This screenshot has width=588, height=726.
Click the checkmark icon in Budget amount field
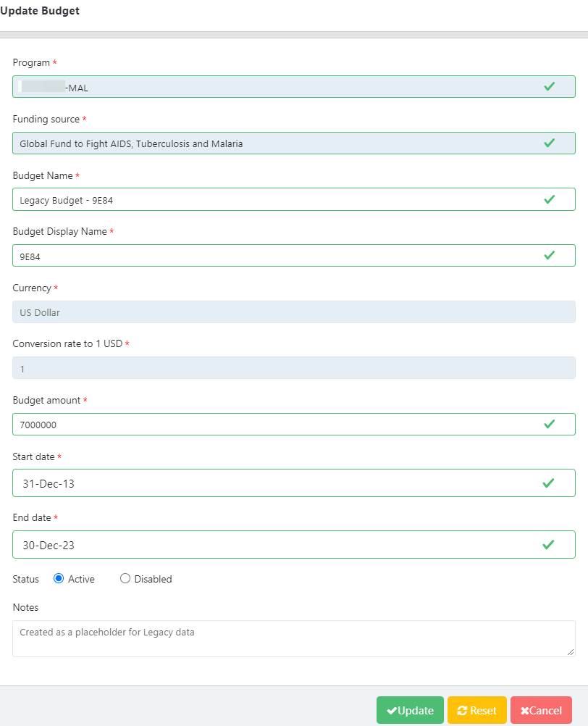[549, 424]
